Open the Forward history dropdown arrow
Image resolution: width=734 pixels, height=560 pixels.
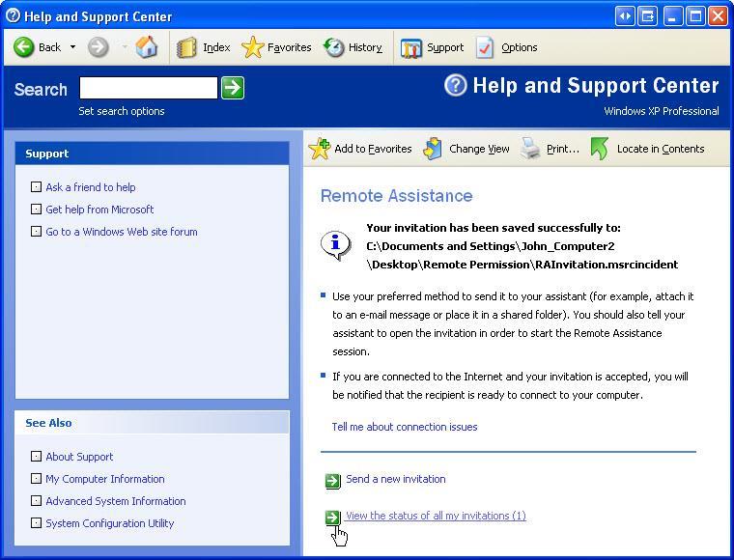click(x=125, y=46)
